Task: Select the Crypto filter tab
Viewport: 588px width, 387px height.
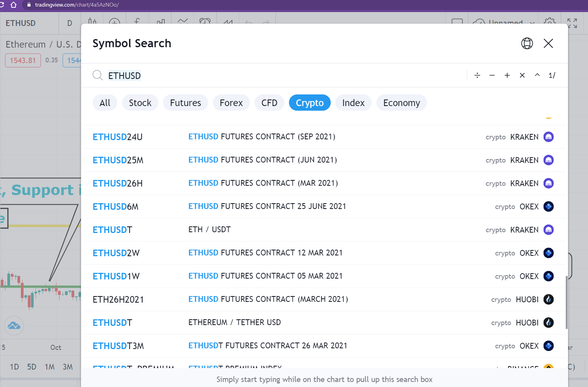Action: click(310, 103)
